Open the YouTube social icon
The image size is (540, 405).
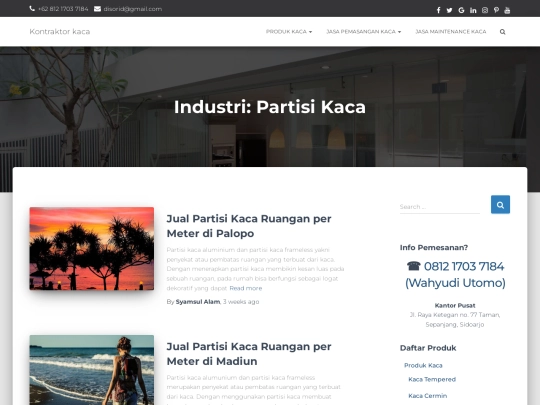[507, 10]
